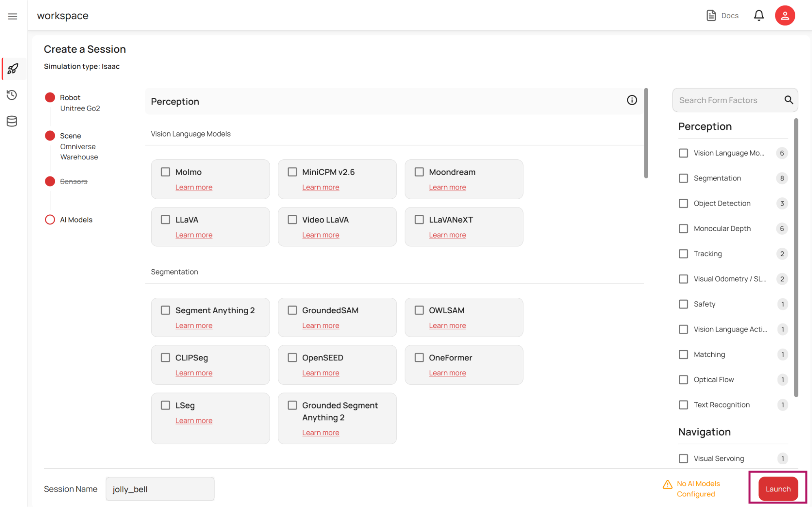Click the search magnifier icon
This screenshot has width=812, height=507.
788,100
